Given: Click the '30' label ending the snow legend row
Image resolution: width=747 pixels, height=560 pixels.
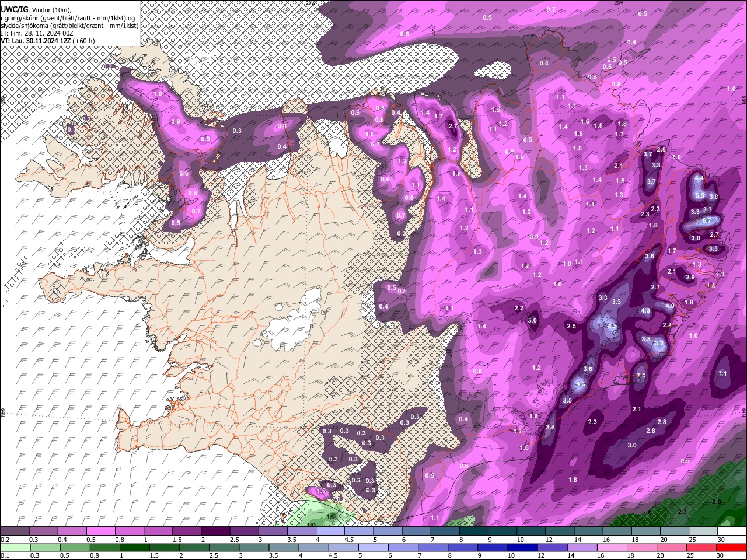Looking at the screenshot, I should click(x=721, y=540).
